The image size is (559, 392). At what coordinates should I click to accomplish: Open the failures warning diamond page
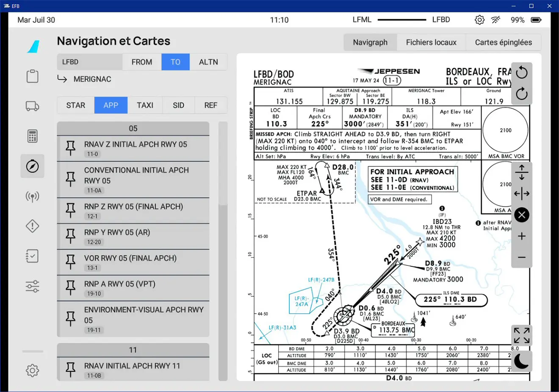coord(33,226)
